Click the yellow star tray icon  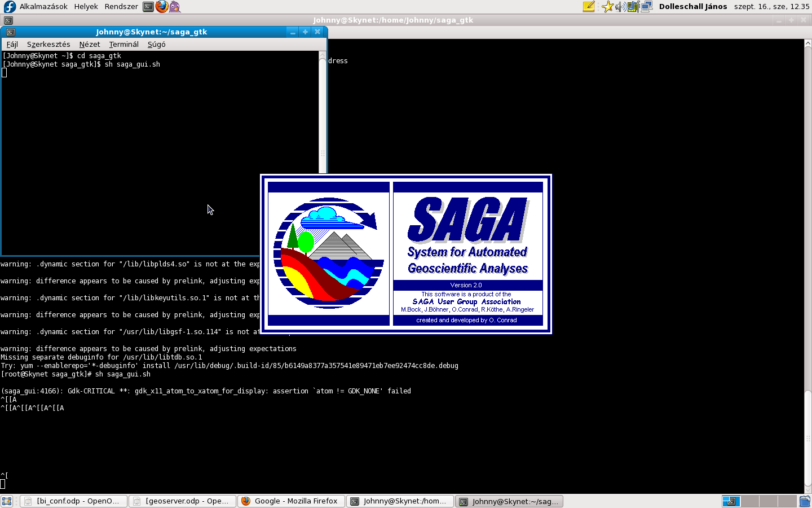coord(607,6)
